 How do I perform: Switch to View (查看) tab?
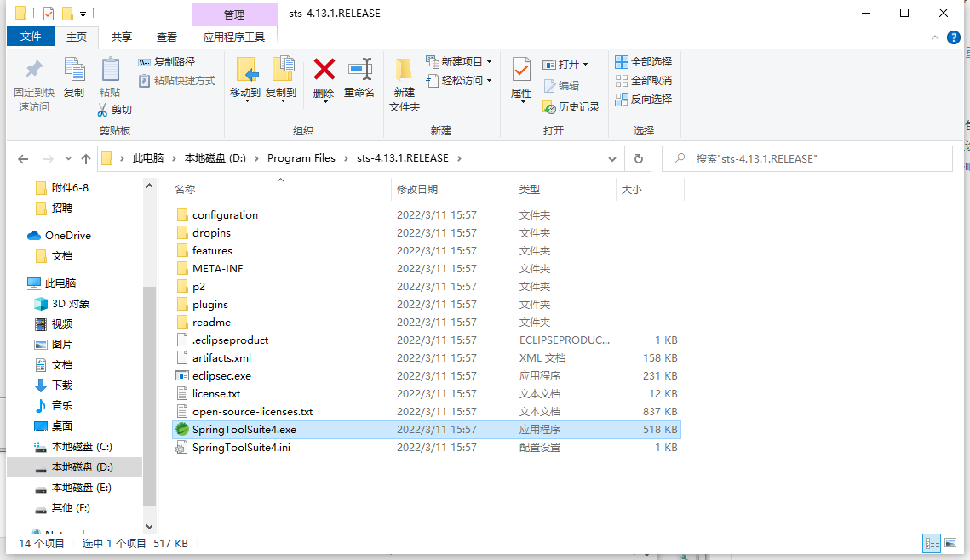click(x=167, y=37)
